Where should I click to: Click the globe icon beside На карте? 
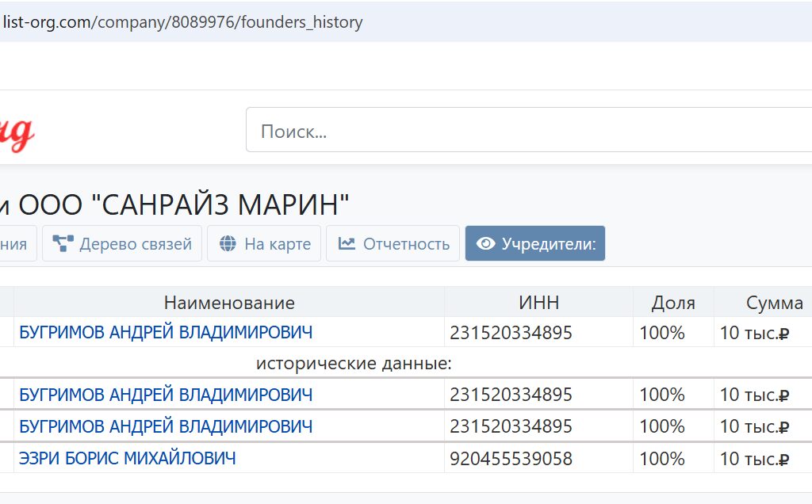(x=228, y=244)
